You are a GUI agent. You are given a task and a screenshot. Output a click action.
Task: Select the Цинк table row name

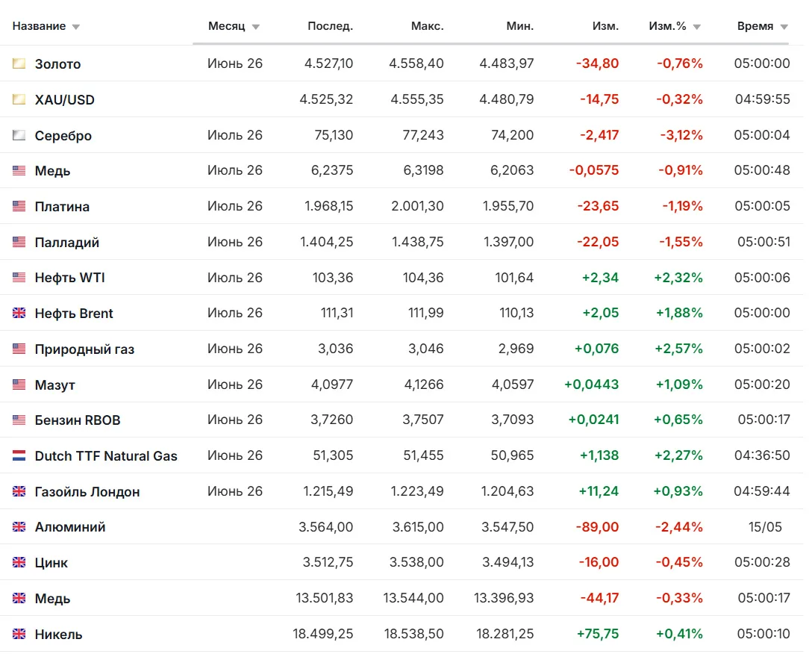(51, 563)
